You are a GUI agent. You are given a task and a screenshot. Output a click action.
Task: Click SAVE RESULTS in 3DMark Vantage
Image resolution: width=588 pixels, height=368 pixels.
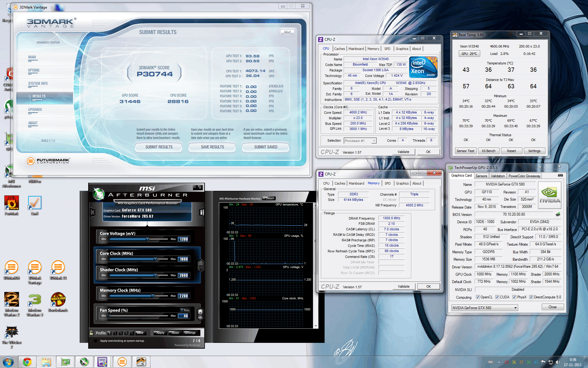click(x=212, y=147)
